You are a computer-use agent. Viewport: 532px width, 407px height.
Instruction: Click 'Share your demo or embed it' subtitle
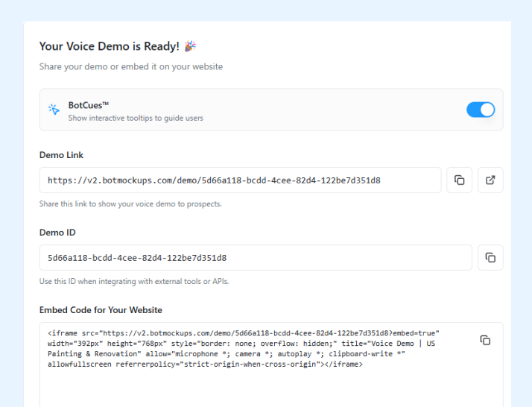131,66
